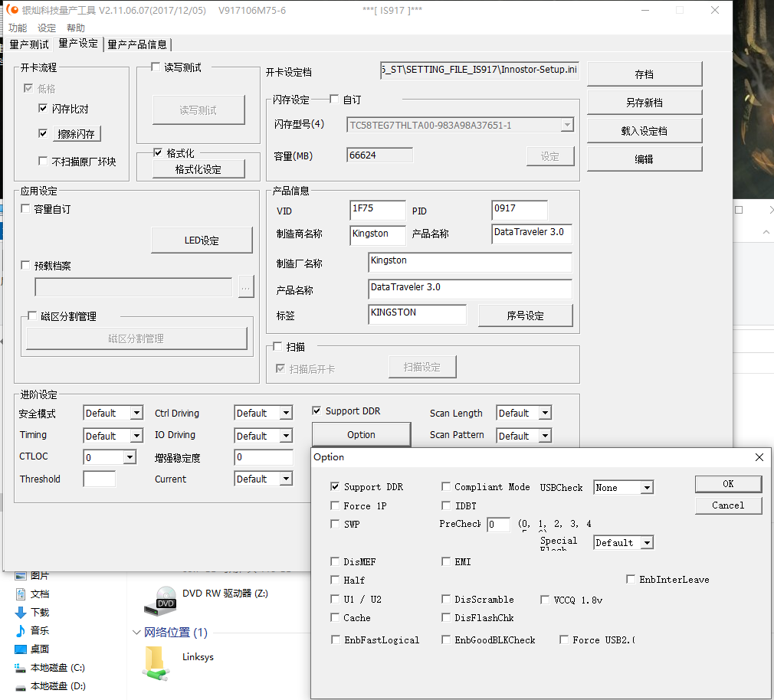The width and height of the screenshot is (774, 700).
Task: Open the 帮助 menu
Action: tap(76, 28)
